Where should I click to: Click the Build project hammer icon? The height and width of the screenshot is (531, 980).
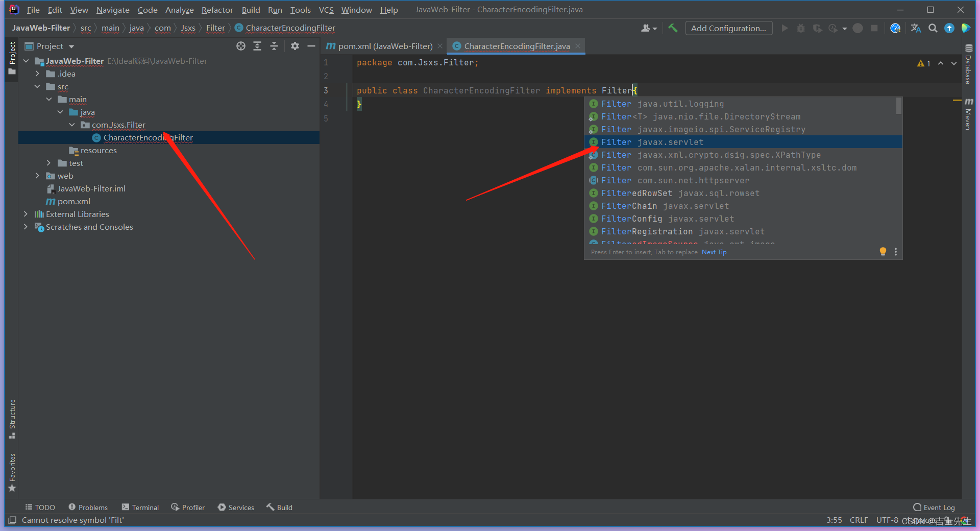click(x=673, y=28)
